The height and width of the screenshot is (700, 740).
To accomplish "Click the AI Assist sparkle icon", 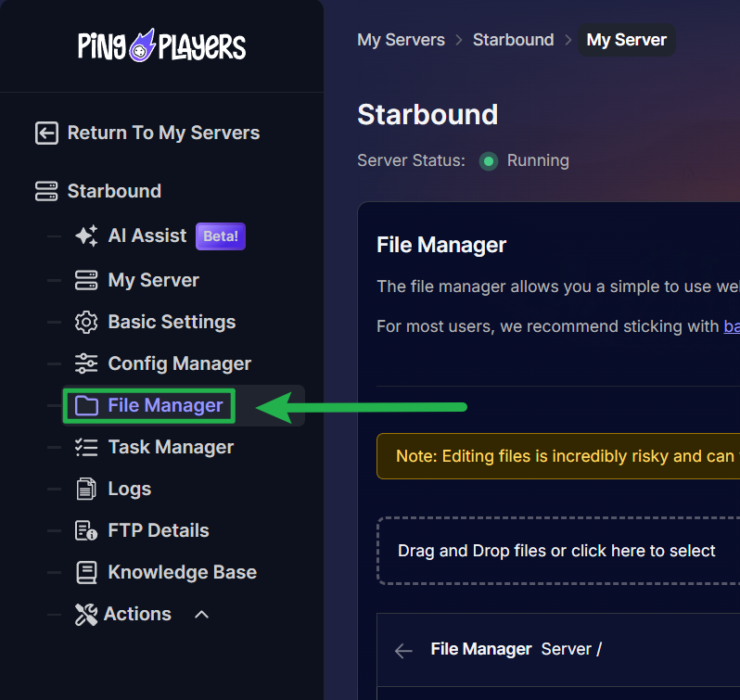I will tap(86, 236).
